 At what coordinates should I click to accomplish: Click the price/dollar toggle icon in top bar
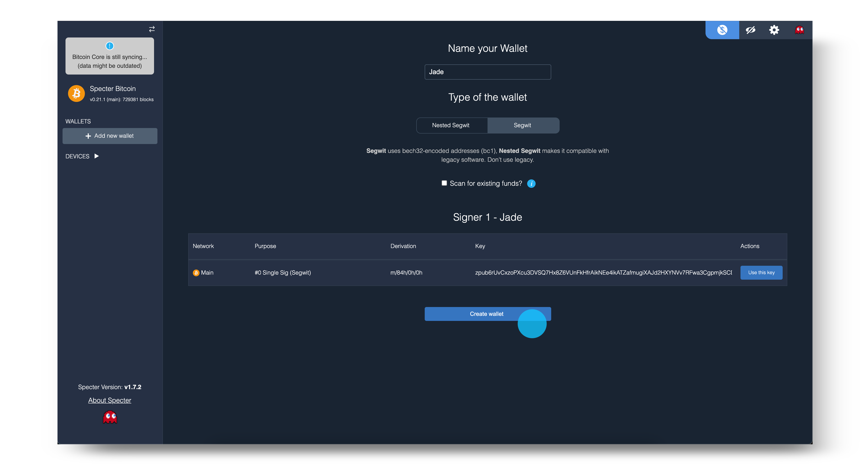point(722,30)
